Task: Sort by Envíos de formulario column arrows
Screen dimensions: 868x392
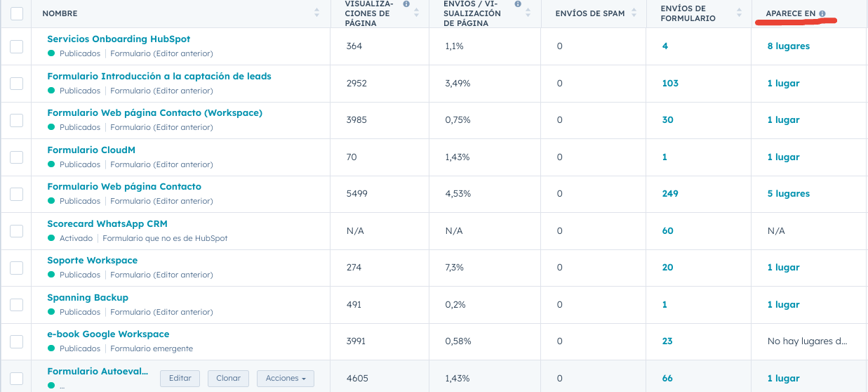Action: pyautogui.click(x=739, y=13)
